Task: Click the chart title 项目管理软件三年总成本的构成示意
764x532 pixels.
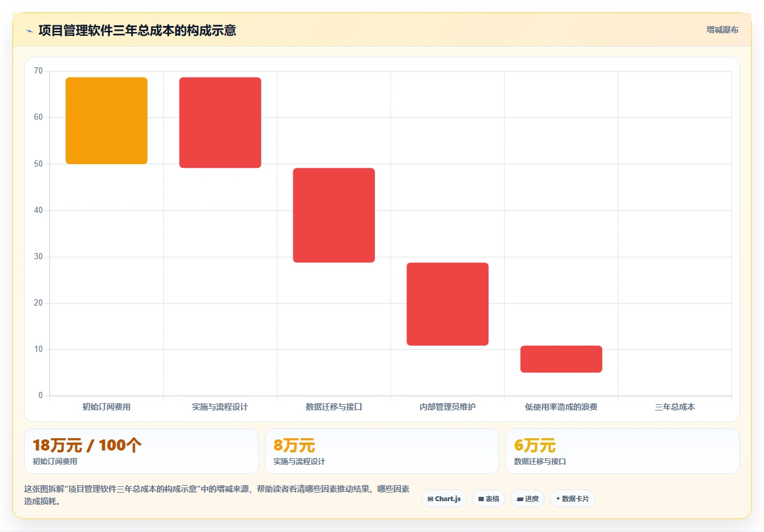Action: (137, 30)
